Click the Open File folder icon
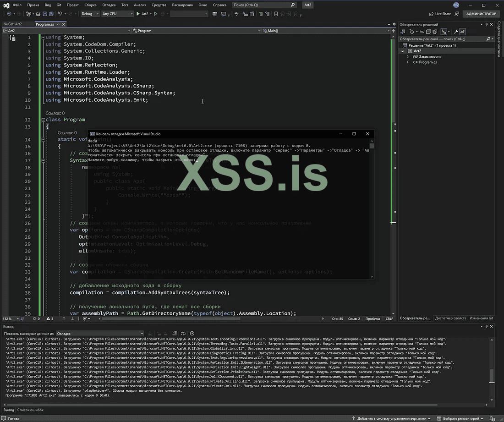 click(x=38, y=14)
